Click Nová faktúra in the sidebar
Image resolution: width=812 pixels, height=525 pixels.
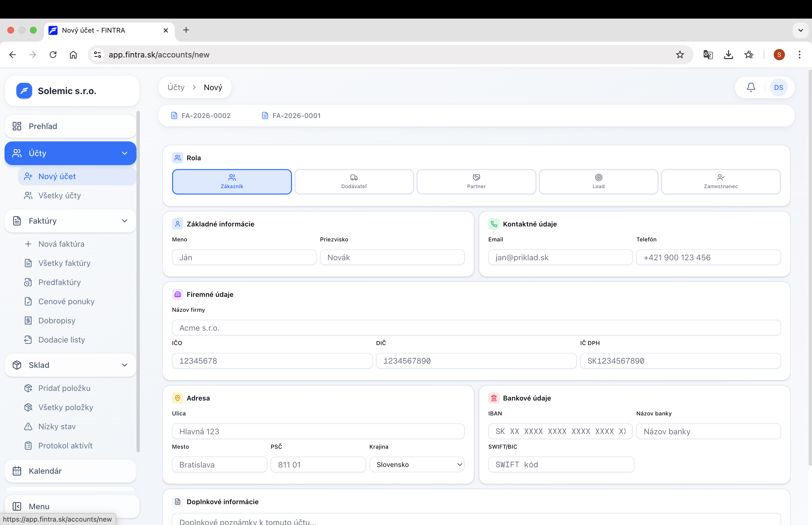[61, 244]
